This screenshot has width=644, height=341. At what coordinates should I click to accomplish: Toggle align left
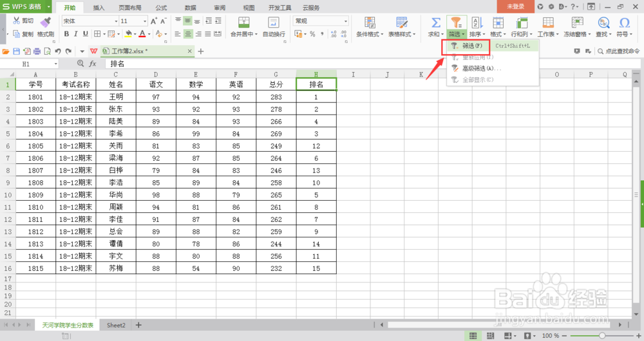[178, 34]
